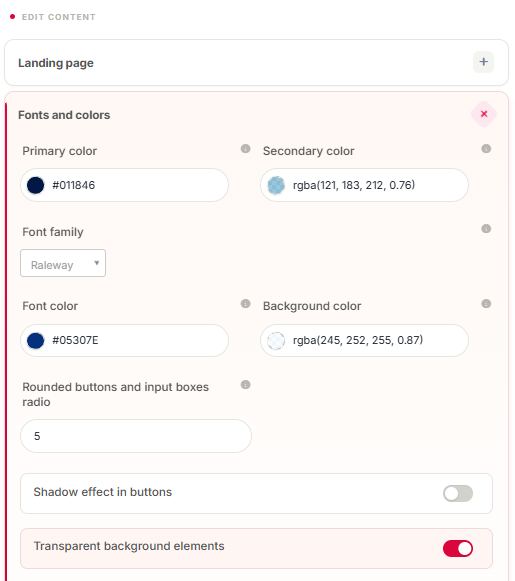Viewport: 515px width, 581px height.
Task: Click the rgba(121, 183, 212, 0.76) field
Action: pyautogui.click(x=365, y=185)
